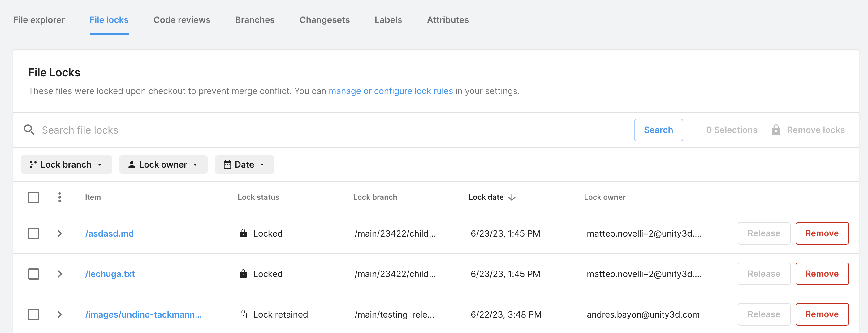
Task: Switch to the Code reviews tab
Action: click(x=182, y=20)
